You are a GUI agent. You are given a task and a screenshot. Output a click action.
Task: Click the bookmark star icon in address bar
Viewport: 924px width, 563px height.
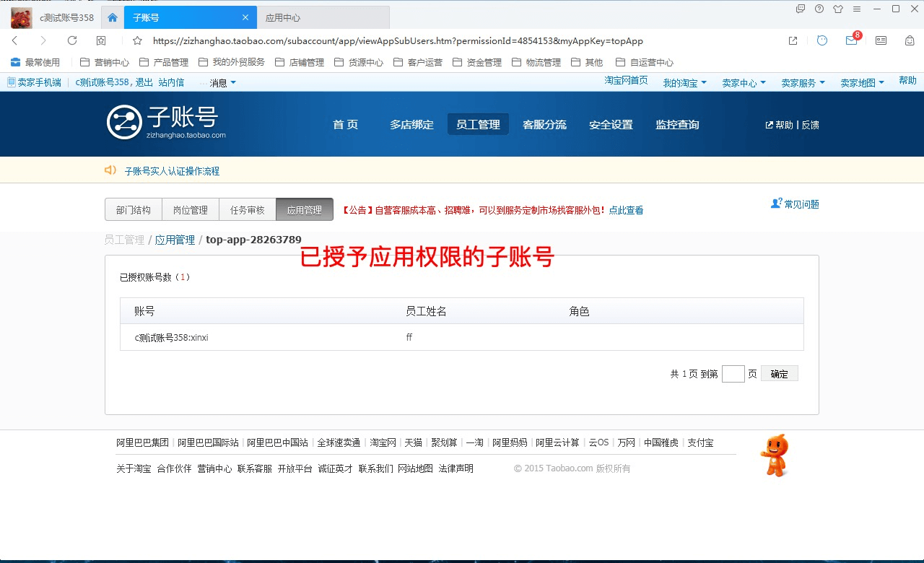pos(137,40)
